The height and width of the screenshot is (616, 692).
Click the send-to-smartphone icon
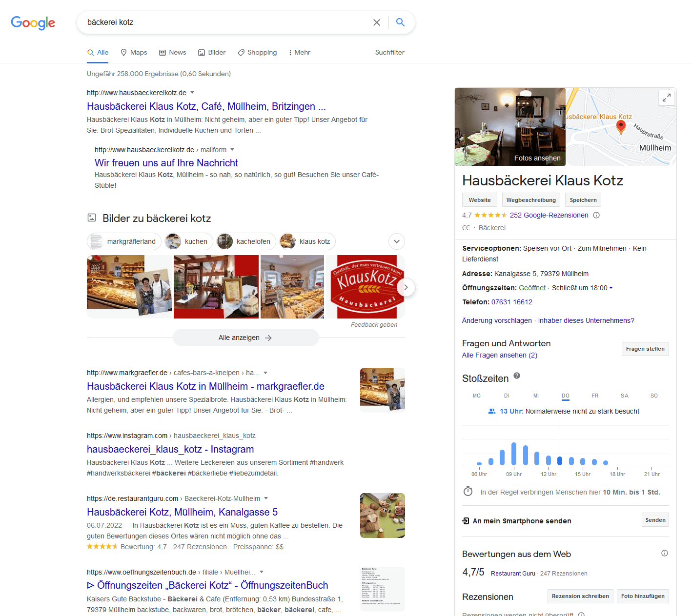coord(466,521)
